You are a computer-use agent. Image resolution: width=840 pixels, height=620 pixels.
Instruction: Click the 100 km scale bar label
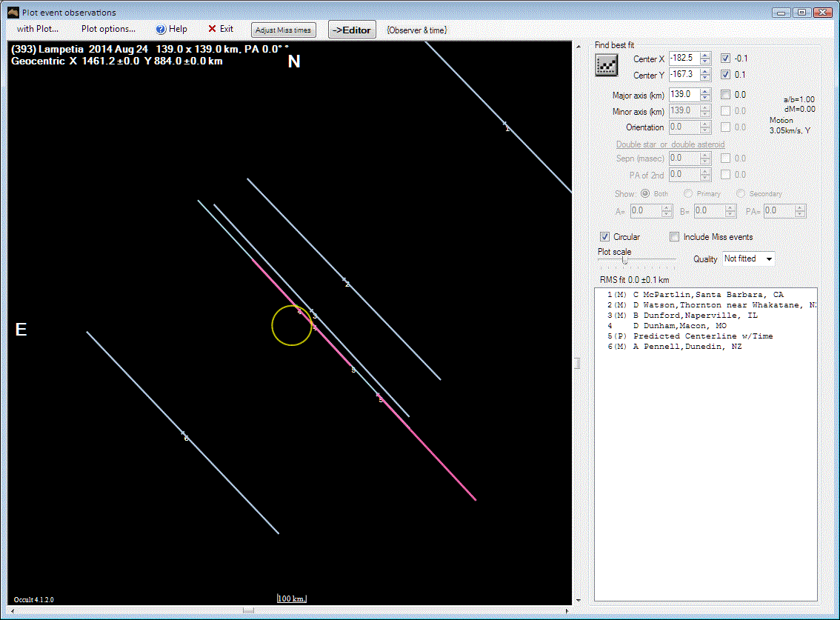click(x=292, y=599)
